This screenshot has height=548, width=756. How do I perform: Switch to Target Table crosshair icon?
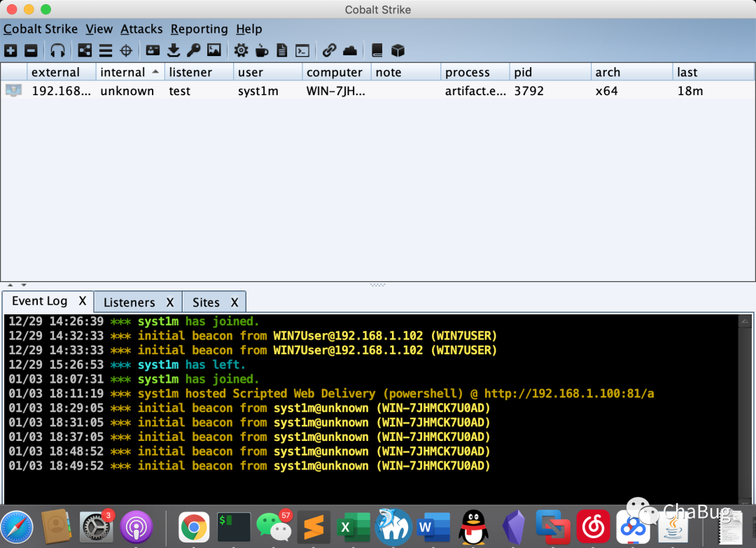tap(126, 50)
